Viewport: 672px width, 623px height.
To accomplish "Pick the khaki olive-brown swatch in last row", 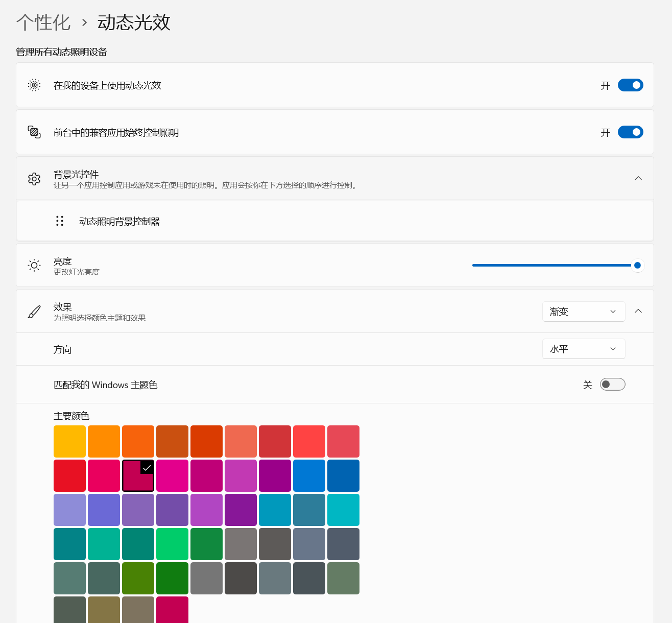I will (104, 610).
